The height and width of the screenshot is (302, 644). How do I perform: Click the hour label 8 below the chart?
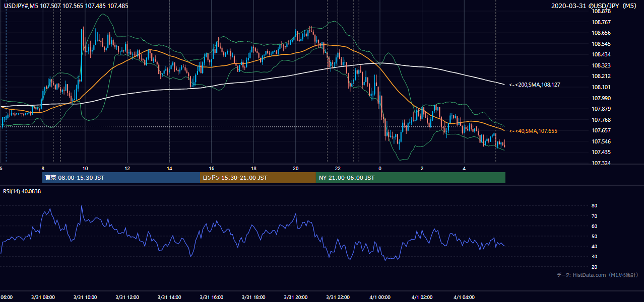pos(43,169)
